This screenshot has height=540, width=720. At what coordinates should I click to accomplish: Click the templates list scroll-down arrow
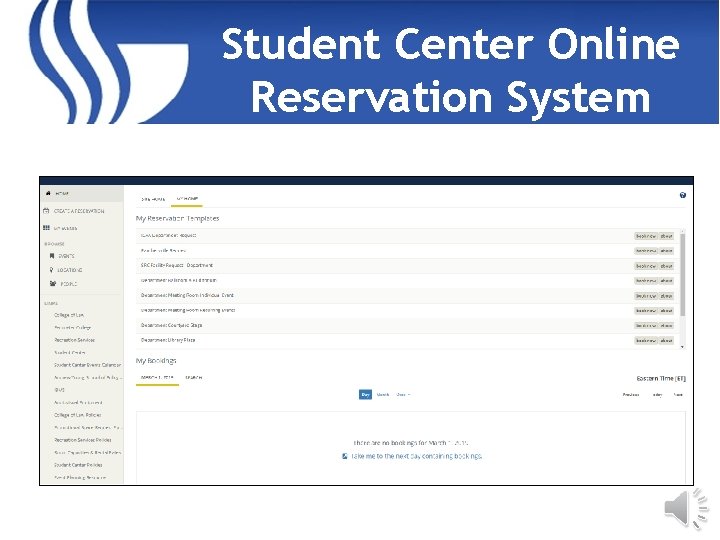(x=682, y=347)
